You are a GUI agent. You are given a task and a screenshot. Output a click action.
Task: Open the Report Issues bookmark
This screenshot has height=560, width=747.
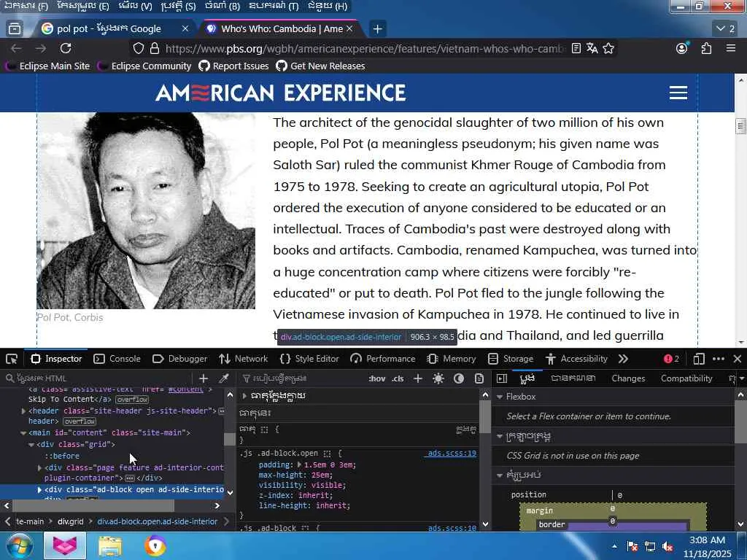tap(234, 66)
